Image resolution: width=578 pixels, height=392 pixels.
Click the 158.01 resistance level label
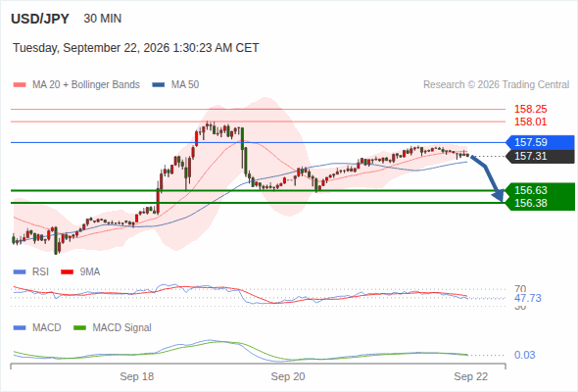[x=530, y=122]
